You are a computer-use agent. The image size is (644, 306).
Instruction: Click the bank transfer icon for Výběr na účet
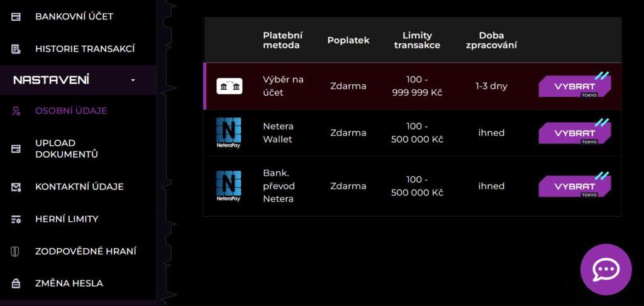tap(229, 86)
